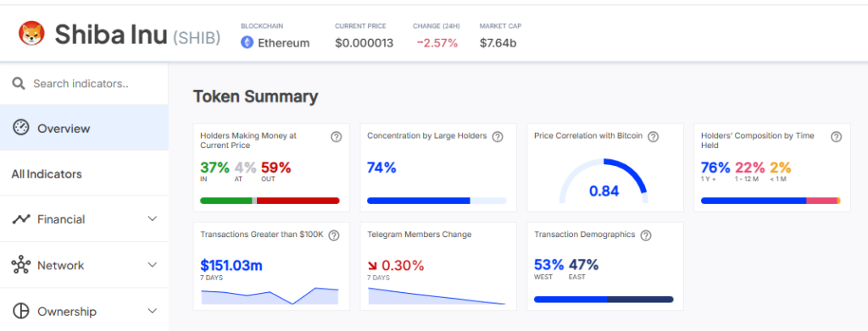Click the search magnifier icon

tap(19, 84)
